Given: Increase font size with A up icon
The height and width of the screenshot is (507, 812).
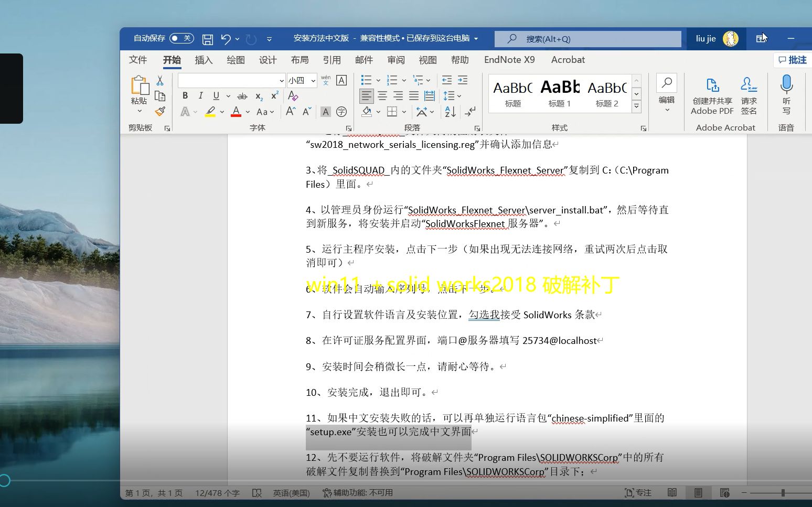Looking at the screenshot, I should [291, 111].
